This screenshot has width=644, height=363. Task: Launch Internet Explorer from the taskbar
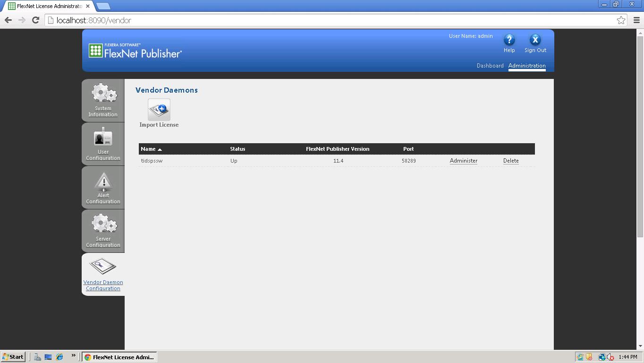(59, 357)
